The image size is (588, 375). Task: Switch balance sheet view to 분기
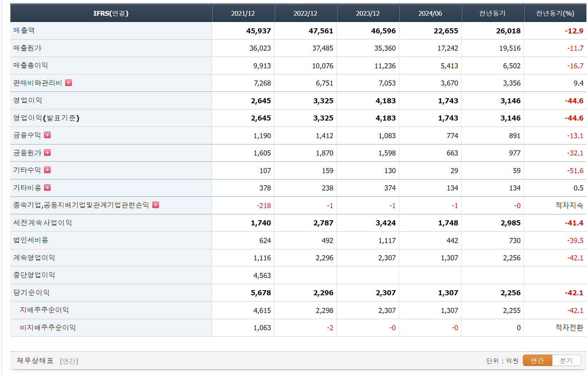[x=566, y=360]
